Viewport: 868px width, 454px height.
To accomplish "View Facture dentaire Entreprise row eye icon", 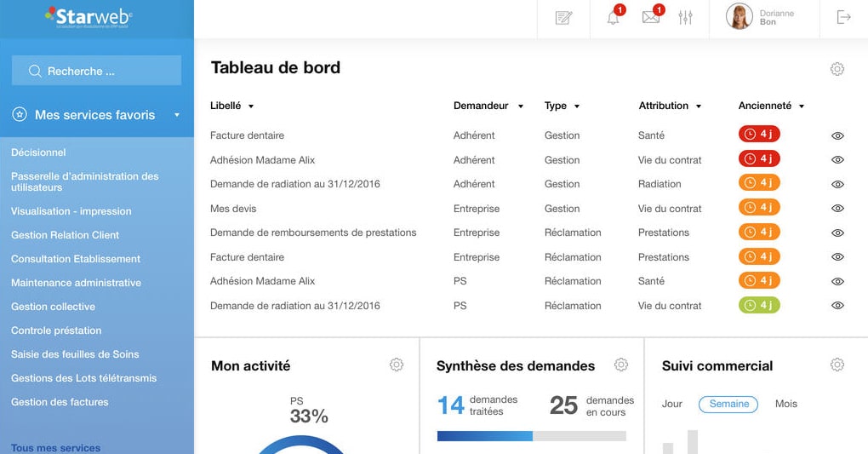I will (x=837, y=256).
